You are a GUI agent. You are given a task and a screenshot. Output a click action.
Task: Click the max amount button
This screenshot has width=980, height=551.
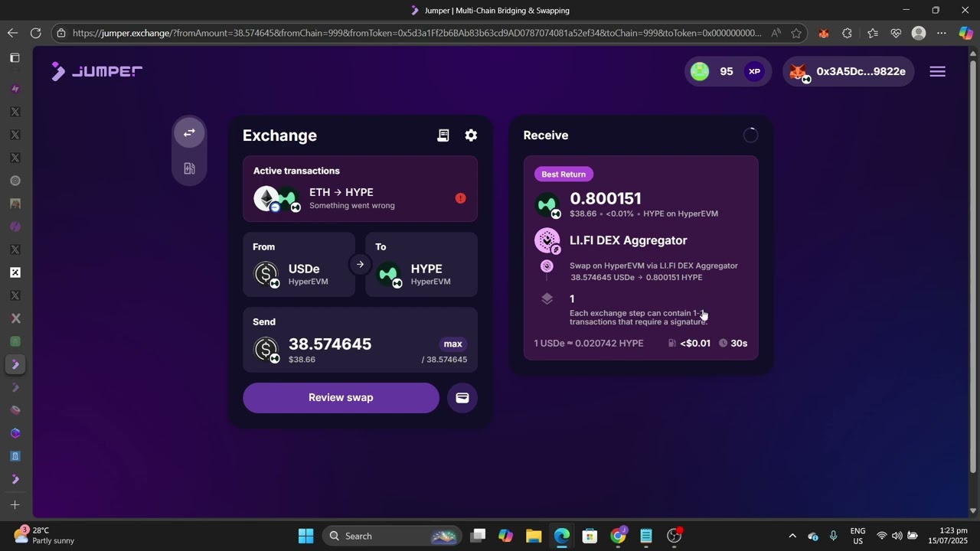click(x=453, y=344)
